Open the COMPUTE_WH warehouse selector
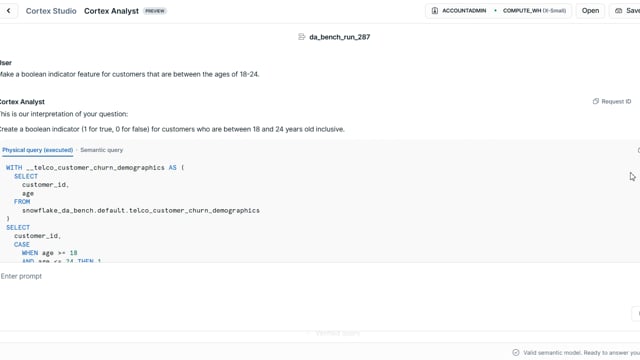 click(533, 11)
